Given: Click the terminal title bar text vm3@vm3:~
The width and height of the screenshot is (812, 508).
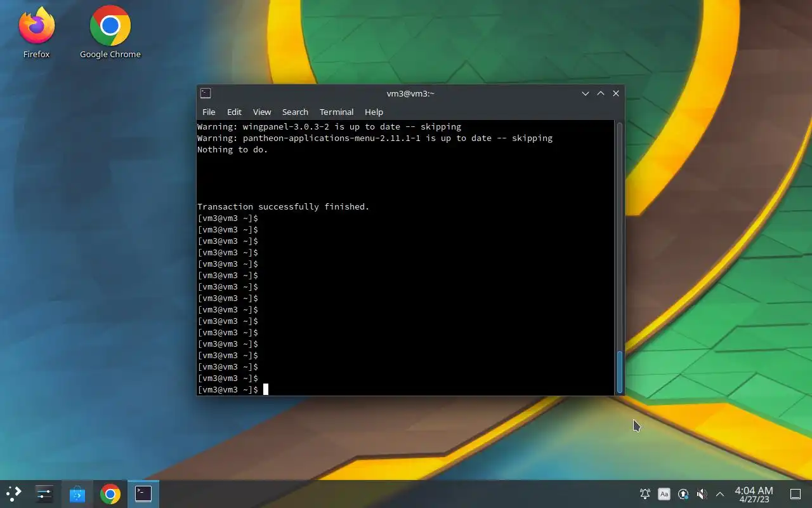Looking at the screenshot, I should pyautogui.click(x=410, y=93).
